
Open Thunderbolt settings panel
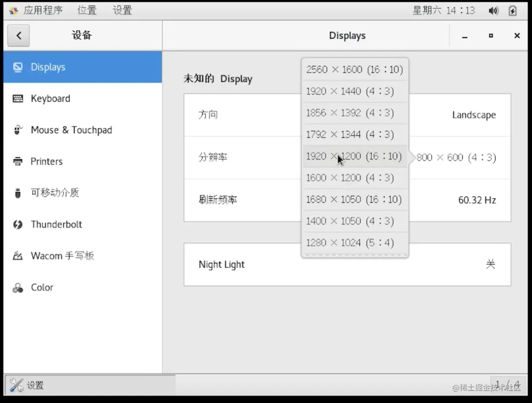[83, 224]
